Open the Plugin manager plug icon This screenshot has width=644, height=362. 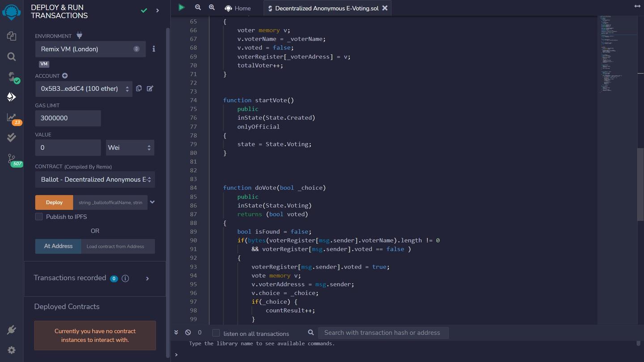pyautogui.click(x=12, y=330)
